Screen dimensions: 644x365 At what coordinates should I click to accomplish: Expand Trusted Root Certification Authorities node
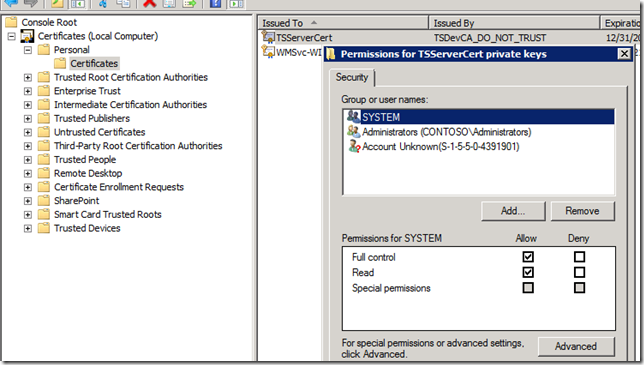28,77
